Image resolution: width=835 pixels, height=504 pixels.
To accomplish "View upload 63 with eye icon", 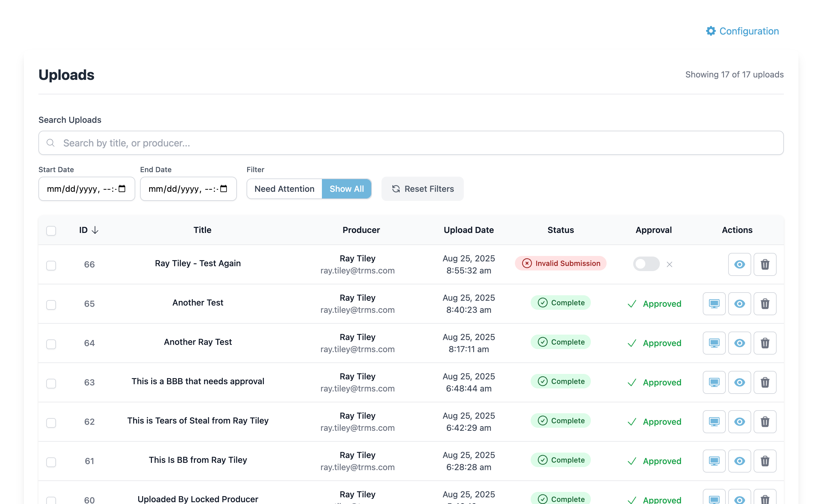I will (x=739, y=382).
